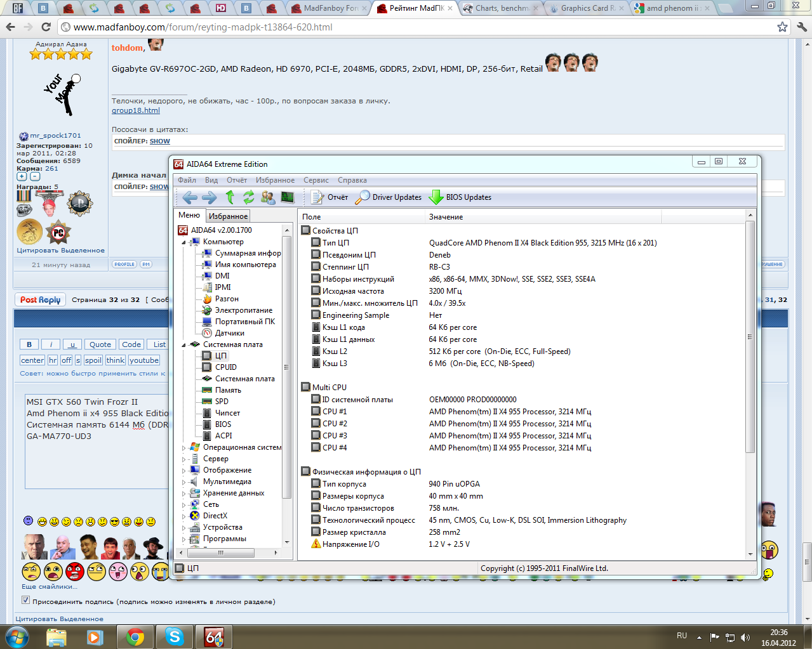
Task: Switch to the Избранное tab
Action: click(228, 216)
